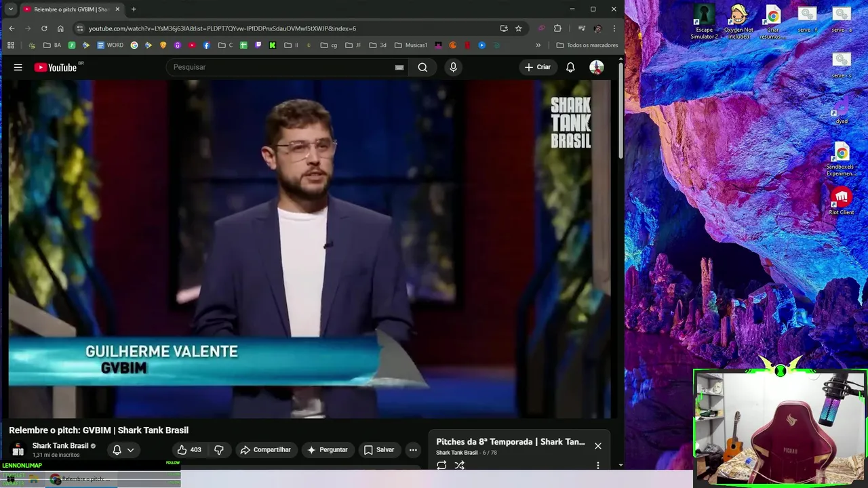
Task: Click the Criar create button
Action: point(537,67)
